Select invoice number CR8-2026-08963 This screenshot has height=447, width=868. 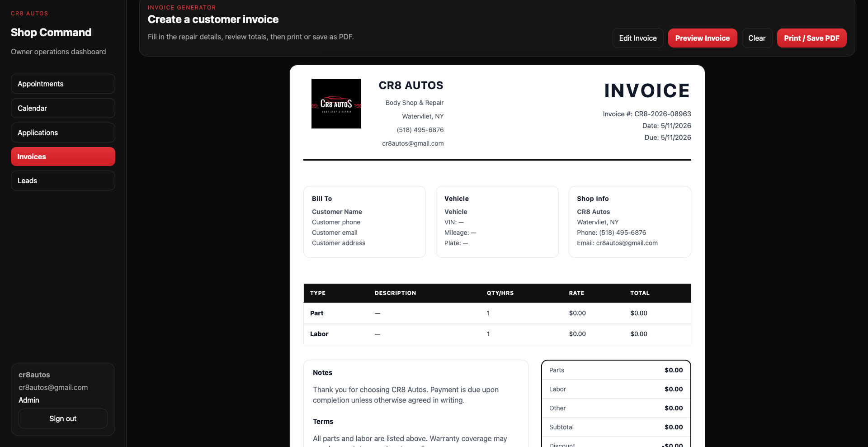647,114
